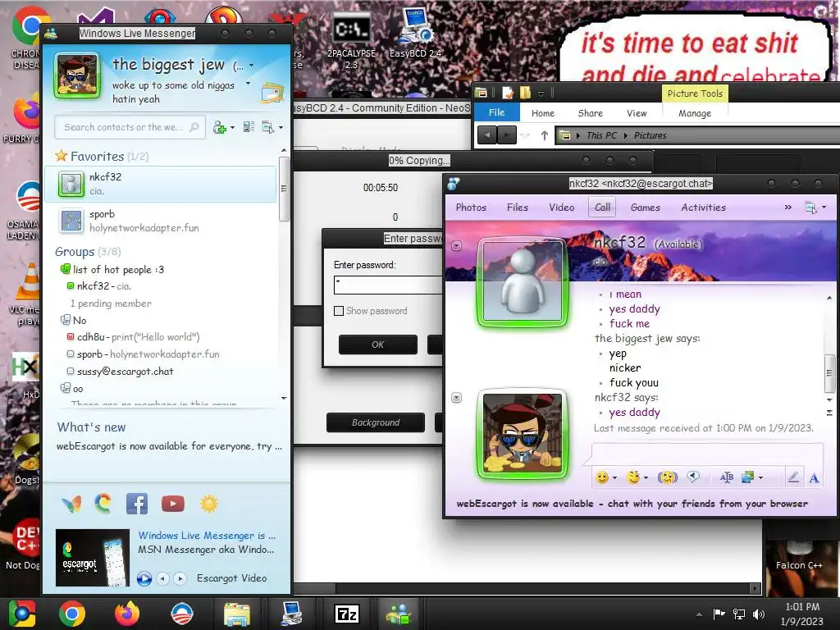Go up one folder in Explorer

click(545, 135)
